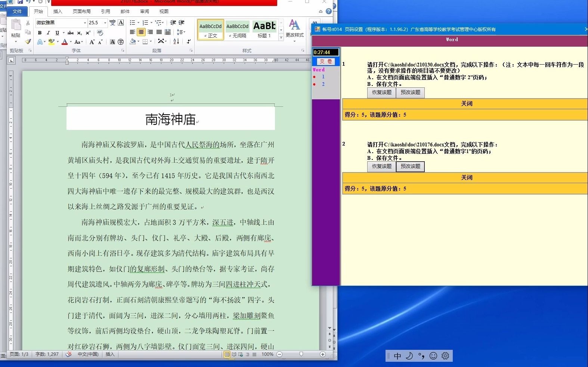Apply superscript formatting

coord(88,33)
